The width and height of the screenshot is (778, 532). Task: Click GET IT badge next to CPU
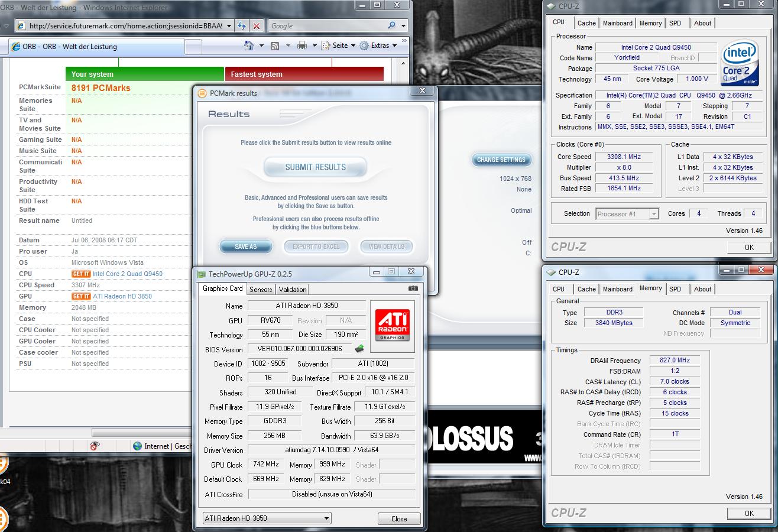pos(81,274)
